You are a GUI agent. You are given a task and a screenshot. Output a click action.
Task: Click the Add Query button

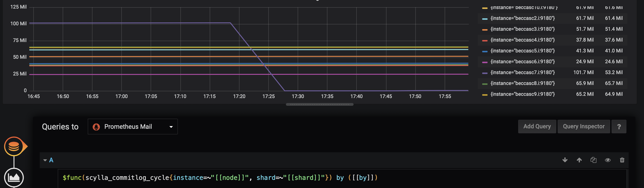click(537, 127)
